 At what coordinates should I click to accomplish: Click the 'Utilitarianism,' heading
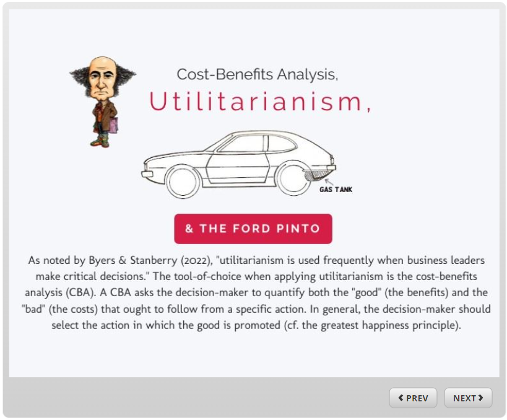(259, 102)
